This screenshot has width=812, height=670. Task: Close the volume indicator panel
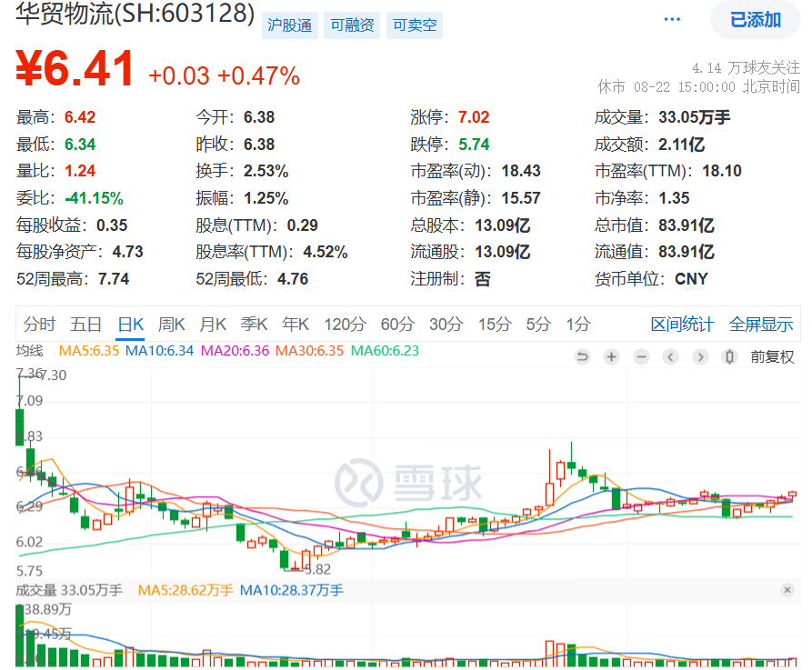787,590
